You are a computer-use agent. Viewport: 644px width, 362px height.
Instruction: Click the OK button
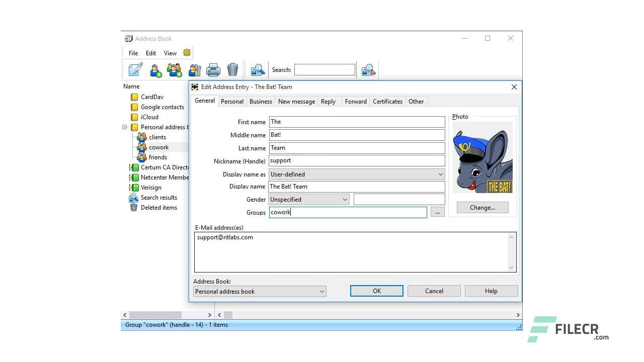click(x=376, y=291)
